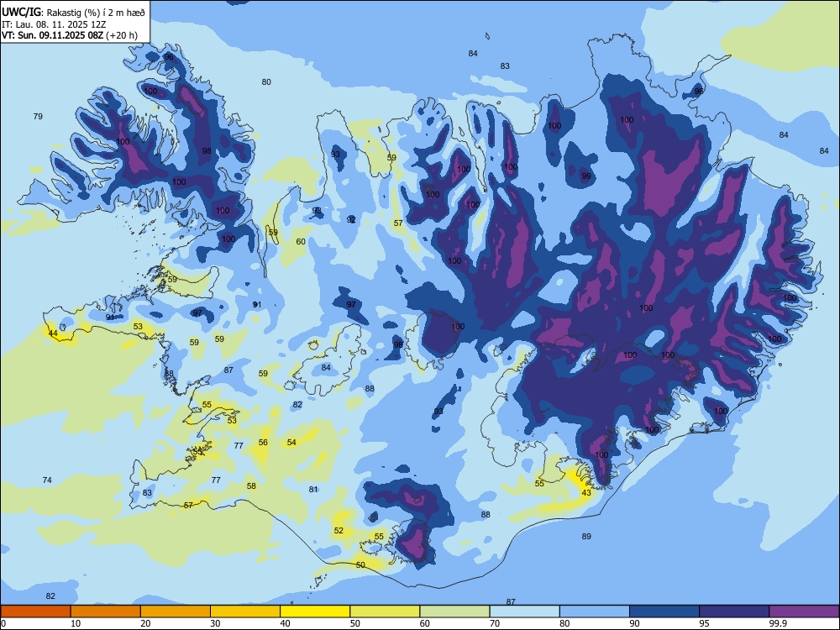Click the humidity value '56' on the map
This screenshot has width=840, height=630.
pyautogui.click(x=263, y=443)
